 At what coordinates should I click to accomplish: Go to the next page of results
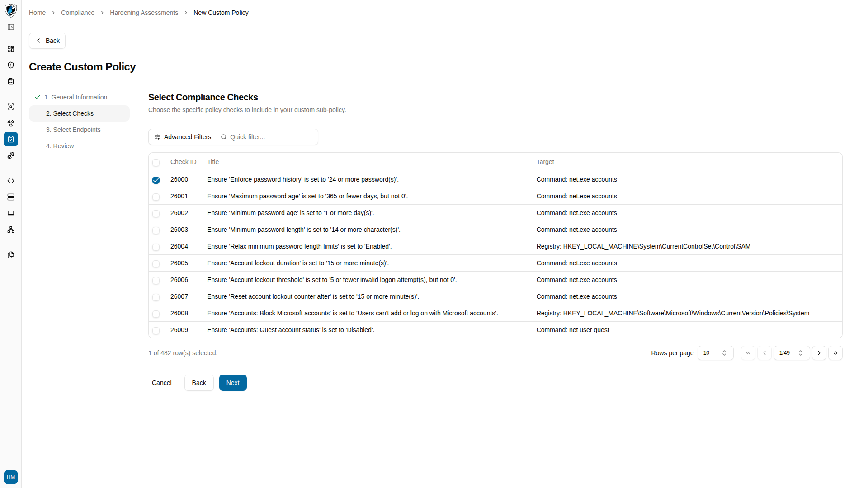(819, 353)
